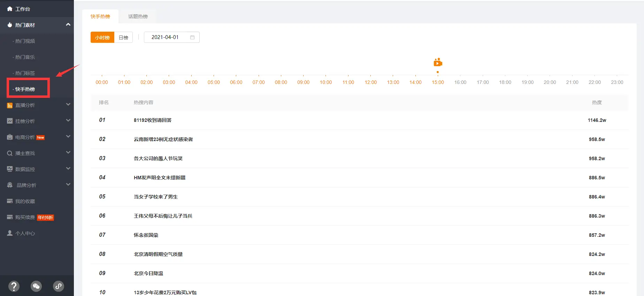The height and width of the screenshot is (296, 644).
Task: Select the 小时榜 hourly ranking toggle
Action: pyautogui.click(x=102, y=37)
